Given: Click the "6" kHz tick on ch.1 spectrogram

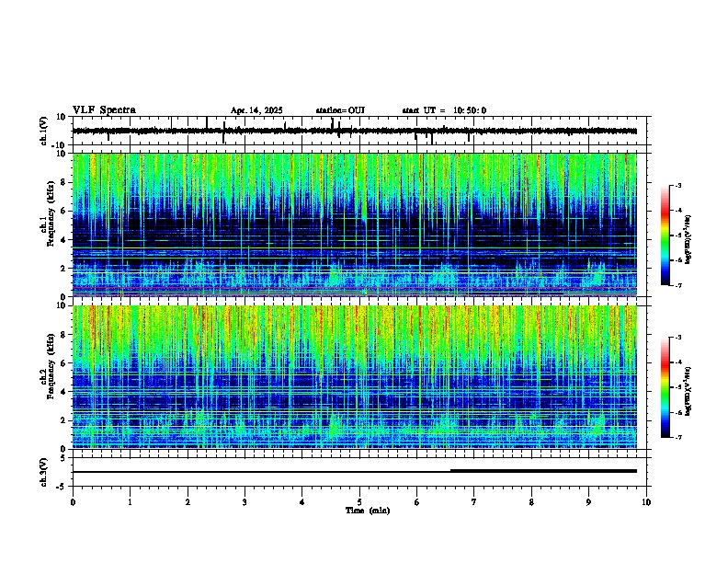Looking at the screenshot, I should pos(63,211).
